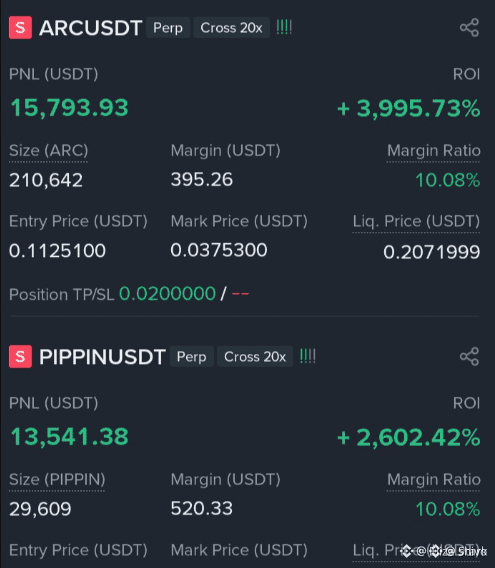Tap the ARCUSDT Perp tag

(168, 28)
